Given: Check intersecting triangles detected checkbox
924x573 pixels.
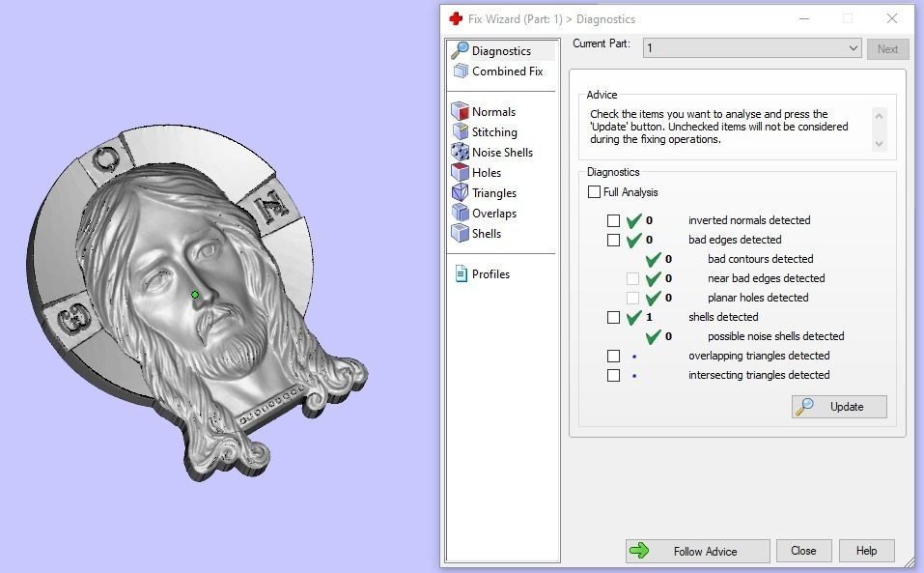Looking at the screenshot, I should [613, 376].
